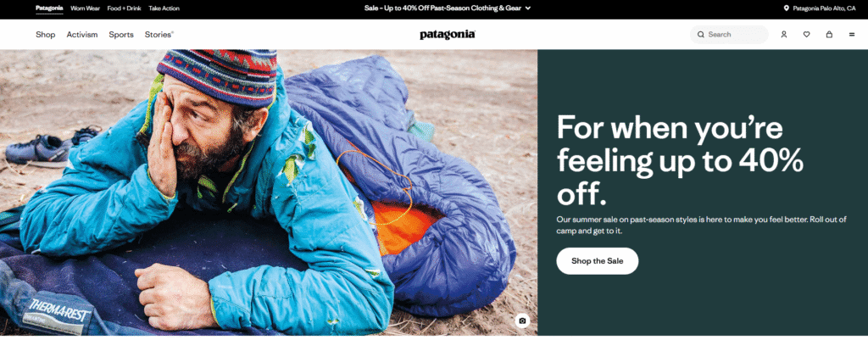Screen dimensions: 868x340
Task: Open the hamburger menu icon
Action: (851, 34)
